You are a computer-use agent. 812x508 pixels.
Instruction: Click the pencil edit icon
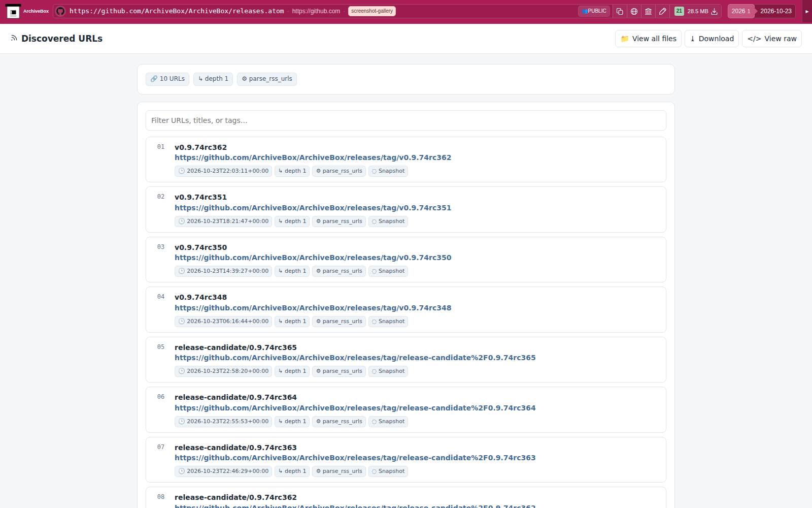point(662,11)
